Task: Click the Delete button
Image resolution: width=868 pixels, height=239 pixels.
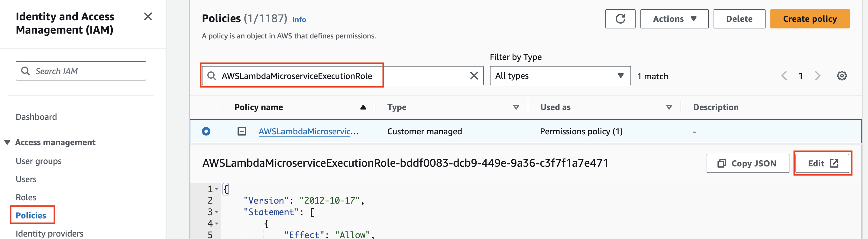Action: pos(739,19)
